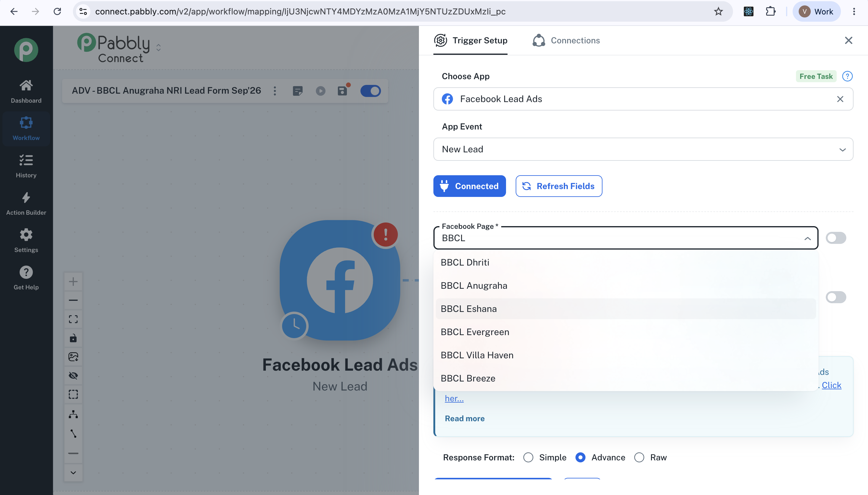
Task: Switch to the Connections tab
Action: pyautogui.click(x=566, y=40)
